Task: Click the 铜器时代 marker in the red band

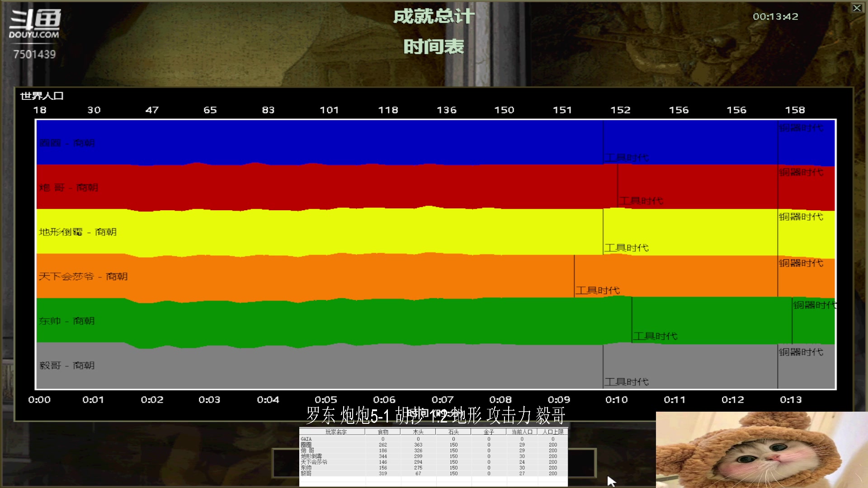Action: pyautogui.click(x=801, y=172)
